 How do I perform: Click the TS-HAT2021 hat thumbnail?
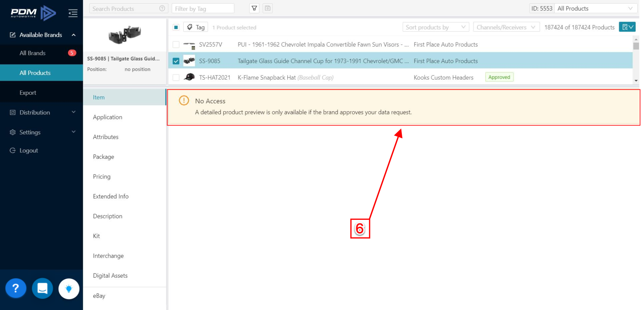coord(189,77)
